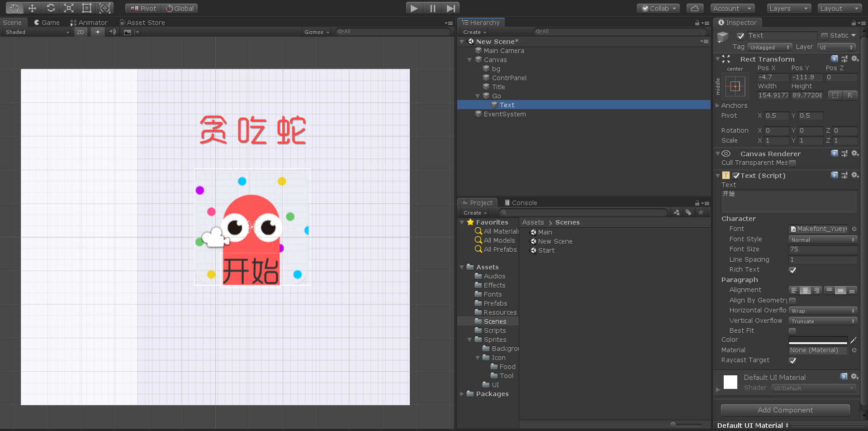This screenshot has height=431, width=868.
Task: Select vertical bottom alignment icon
Action: (852, 290)
